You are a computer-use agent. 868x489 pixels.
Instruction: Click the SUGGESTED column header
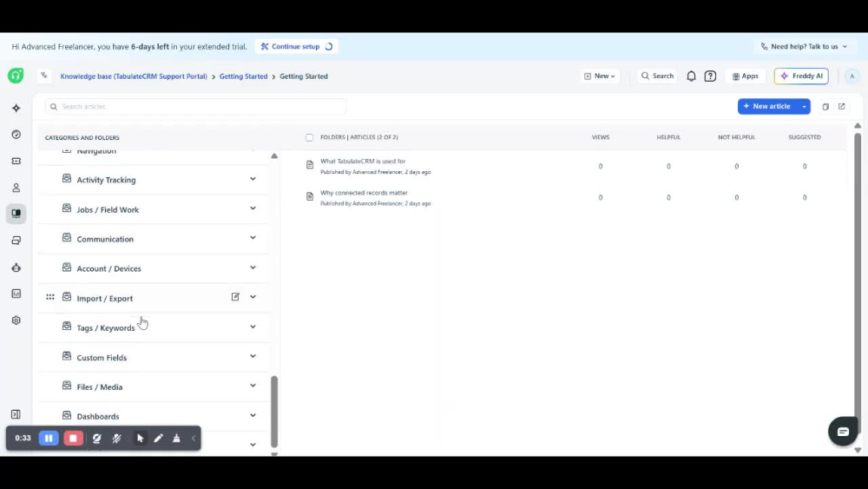pos(805,137)
